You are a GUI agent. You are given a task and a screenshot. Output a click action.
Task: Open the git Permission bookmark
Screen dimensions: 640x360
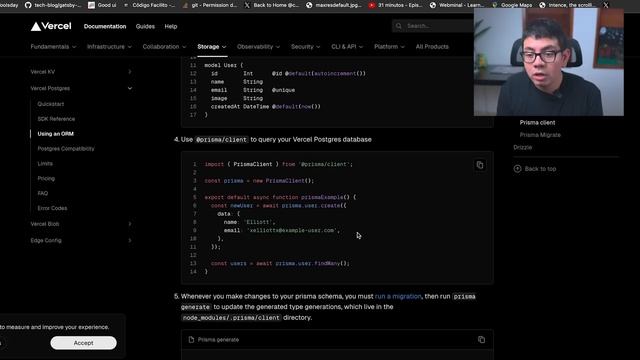pos(210,5)
